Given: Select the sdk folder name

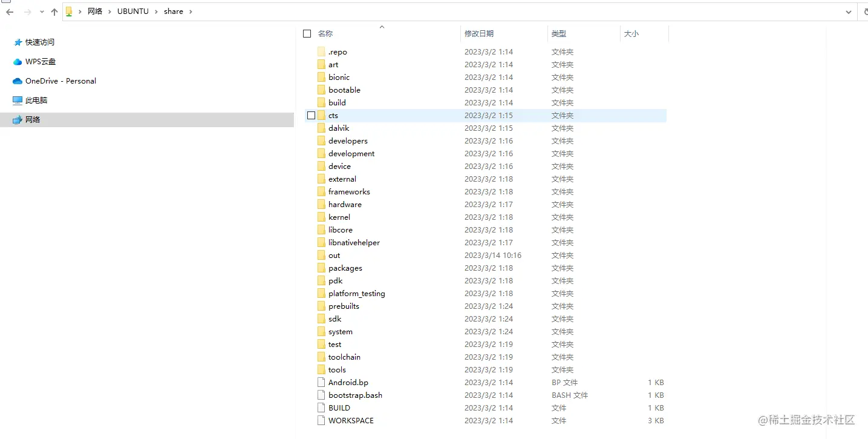Looking at the screenshot, I should click(335, 319).
